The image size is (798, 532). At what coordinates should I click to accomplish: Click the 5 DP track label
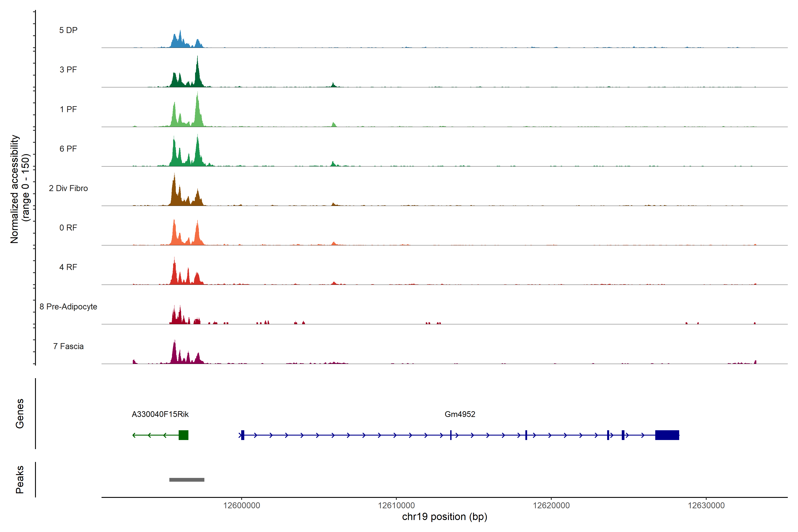68,30
